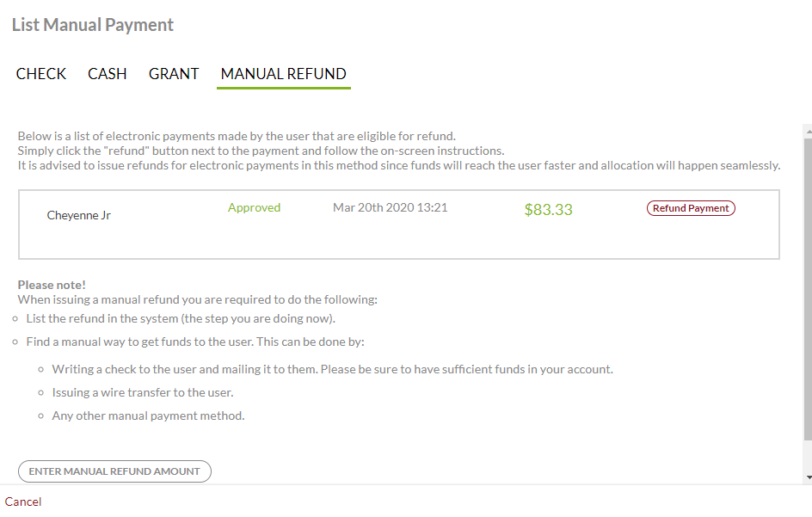The image size is (812, 517).
Task: Select the payer name Cheyenne Jr
Action: tap(79, 215)
